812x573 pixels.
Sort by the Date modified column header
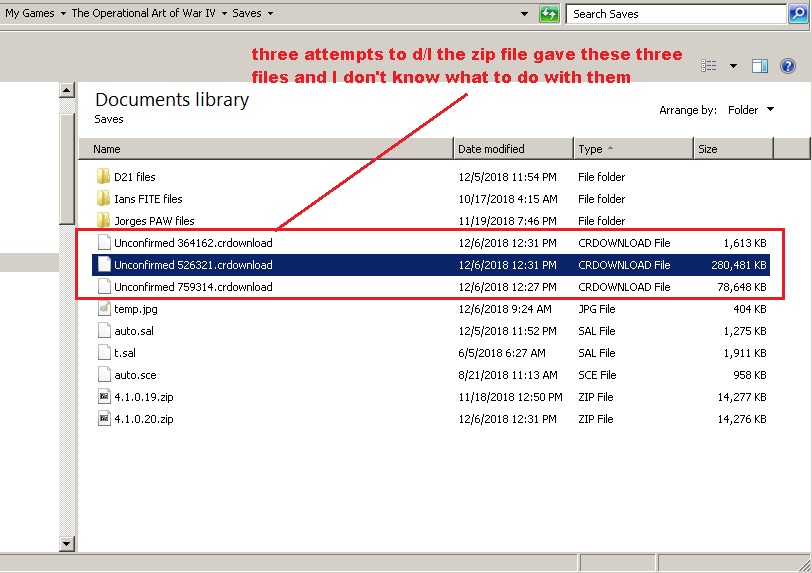[513, 149]
